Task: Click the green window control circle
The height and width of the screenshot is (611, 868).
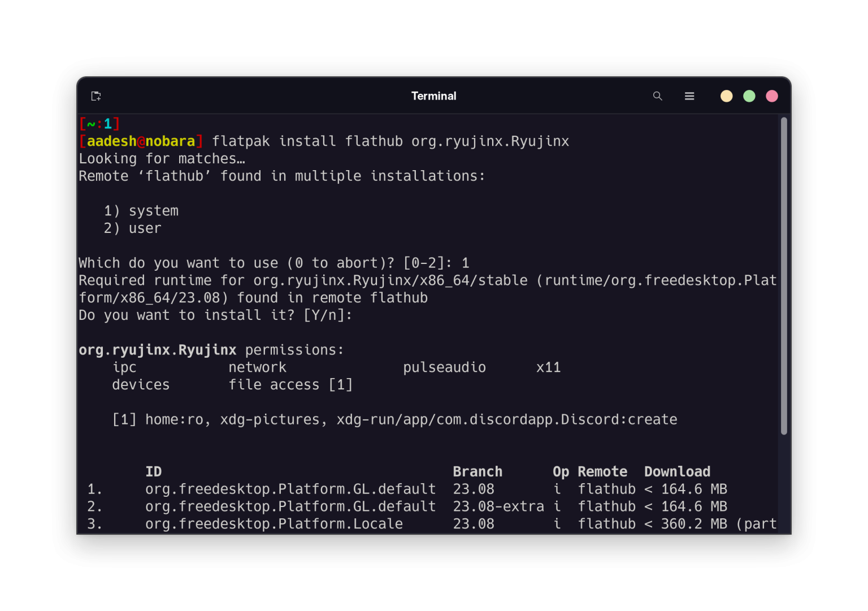Action: (749, 96)
